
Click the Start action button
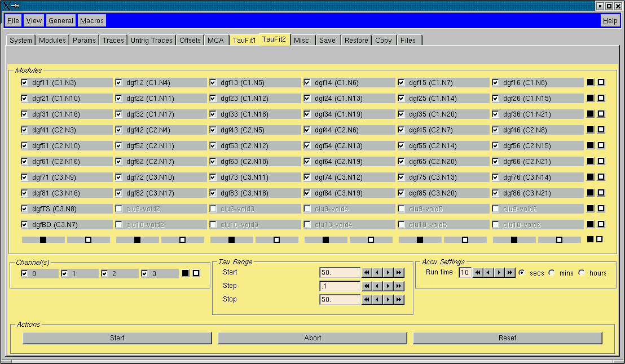pos(117,338)
